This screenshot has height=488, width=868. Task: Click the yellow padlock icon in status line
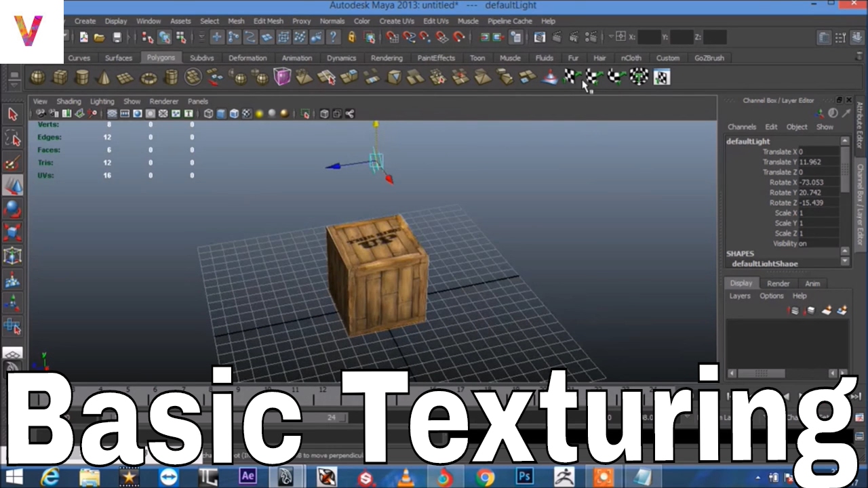351,37
